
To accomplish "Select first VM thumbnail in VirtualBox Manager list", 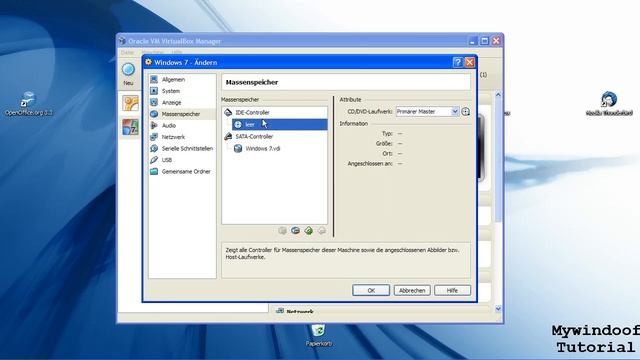I will tap(131, 103).
